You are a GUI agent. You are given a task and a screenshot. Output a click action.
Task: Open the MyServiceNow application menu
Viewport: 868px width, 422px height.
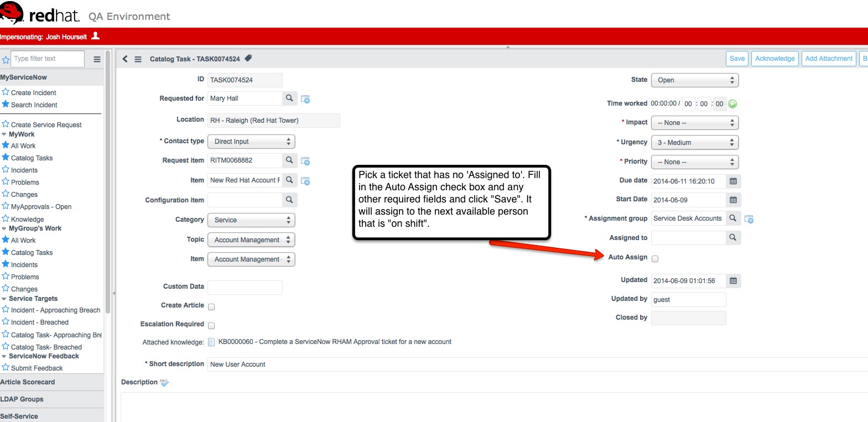pos(51,77)
